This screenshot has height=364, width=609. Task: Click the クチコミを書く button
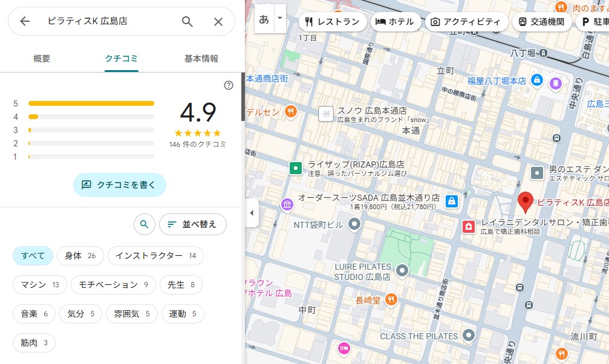tap(120, 185)
